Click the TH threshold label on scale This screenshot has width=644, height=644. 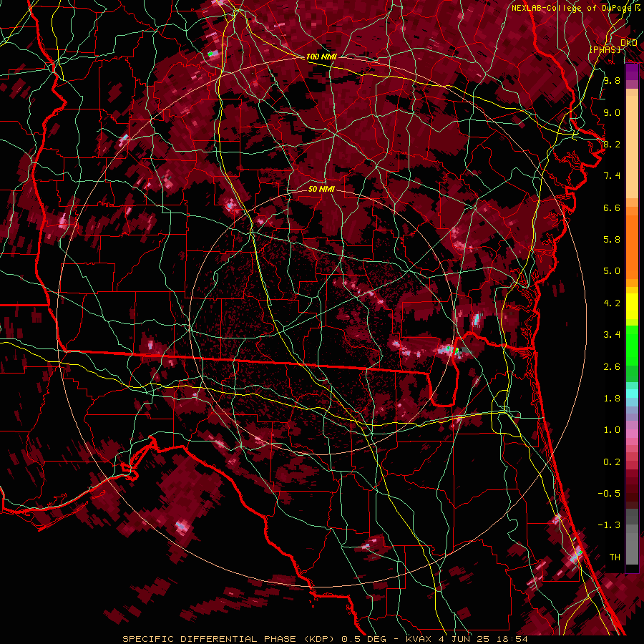point(615,557)
